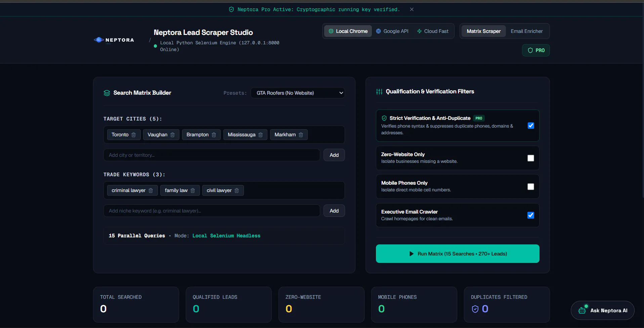Viewport: 644px width, 328px height.
Task: Click the play icon on Run Matrix
Action: point(412,254)
